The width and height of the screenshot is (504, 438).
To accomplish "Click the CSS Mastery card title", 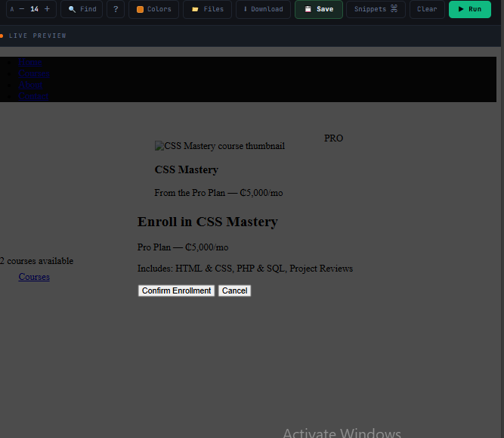I will pyautogui.click(x=187, y=169).
